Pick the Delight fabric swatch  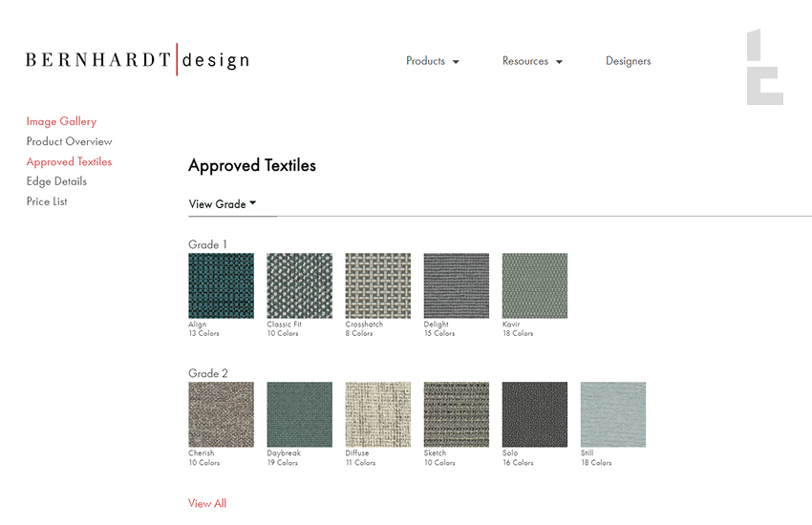point(456,285)
